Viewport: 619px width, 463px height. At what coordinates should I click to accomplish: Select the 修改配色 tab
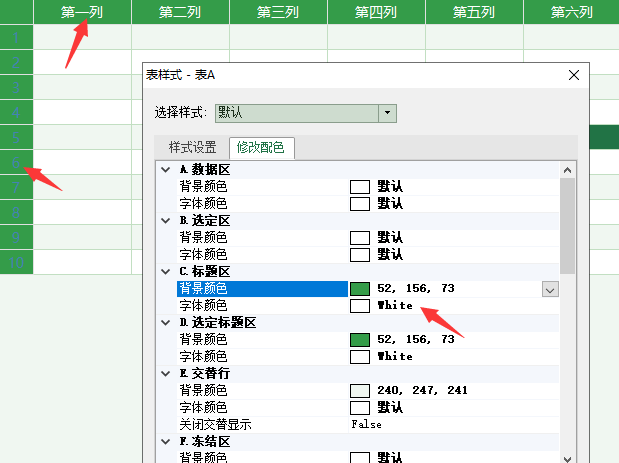point(260,147)
